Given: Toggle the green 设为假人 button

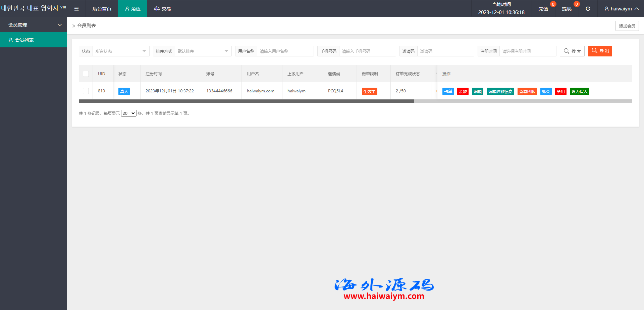Looking at the screenshot, I should coord(579,91).
